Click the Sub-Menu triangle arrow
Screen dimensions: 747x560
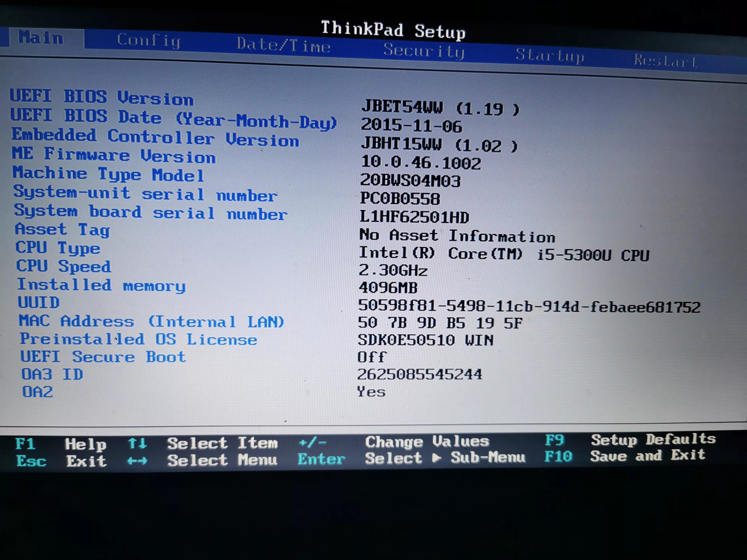click(x=437, y=458)
